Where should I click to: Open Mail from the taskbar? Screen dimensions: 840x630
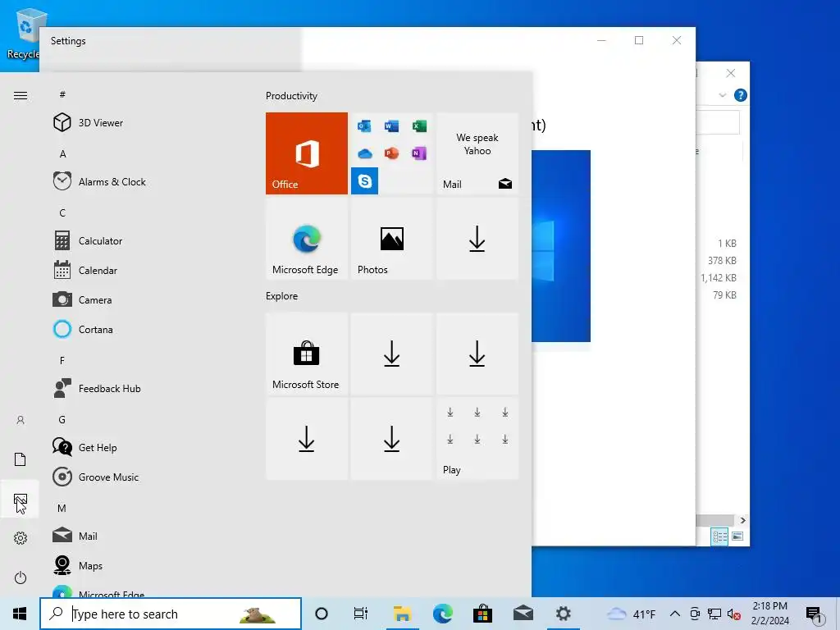pyautogui.click(x=523, y=614)
